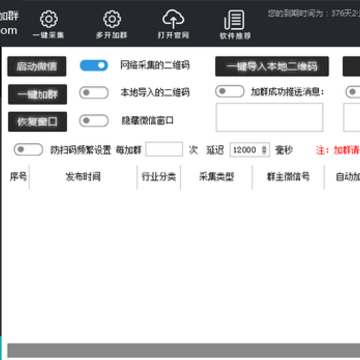Increase the delay with the stepper up arrow
360x360 pixels.
265,147
